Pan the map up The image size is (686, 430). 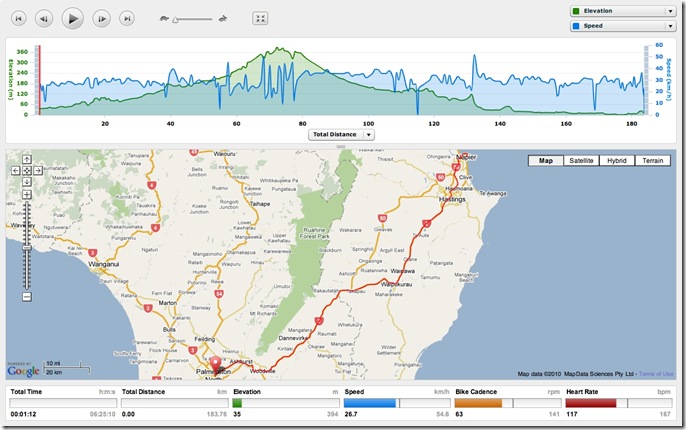(26, 160)
